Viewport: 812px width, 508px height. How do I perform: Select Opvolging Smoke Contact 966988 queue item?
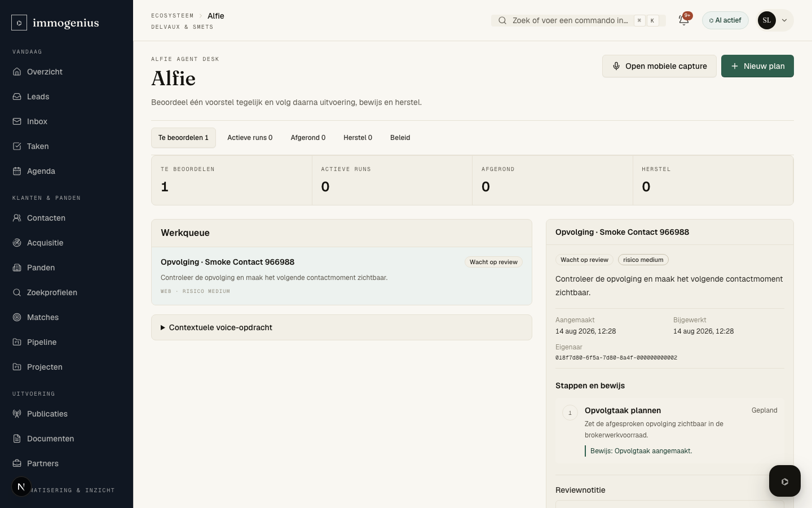[342, 276]
